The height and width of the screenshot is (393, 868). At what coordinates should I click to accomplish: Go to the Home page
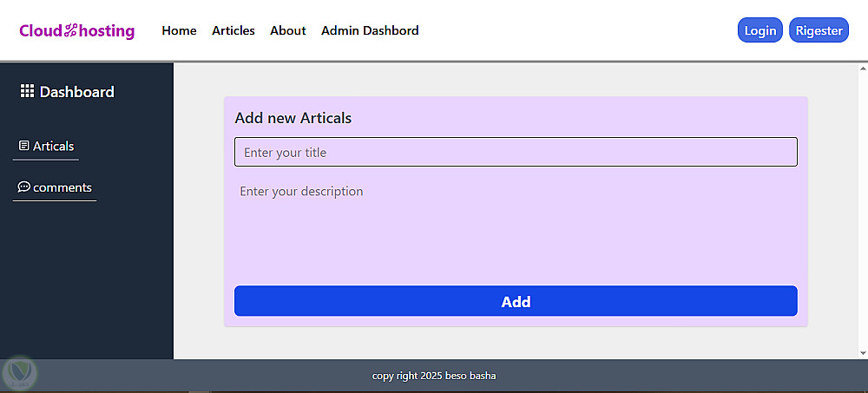pyautogui.click(x=179, y=30)
